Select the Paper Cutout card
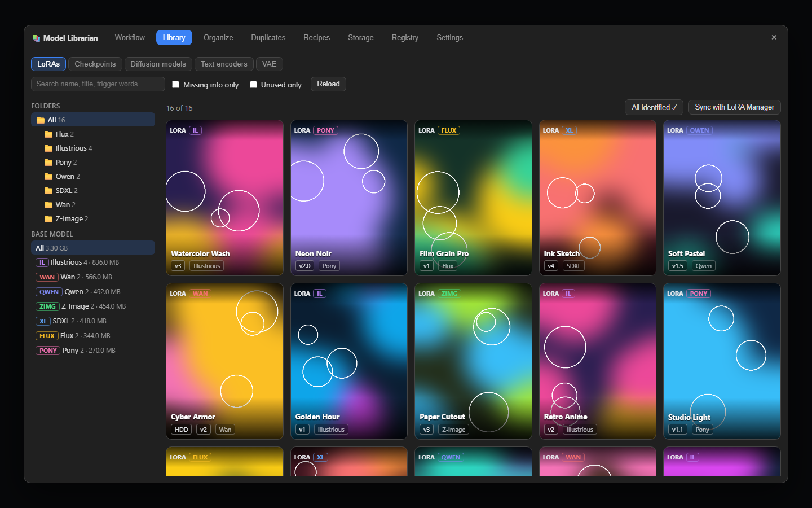Screen dimensions: 812x508 pos(473,361)
